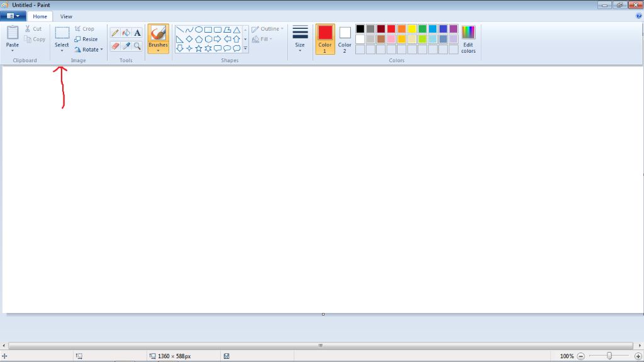Choose the Right arrow shape
The height and width of the screenshot is (362, 644).
(x=218, y=39)
